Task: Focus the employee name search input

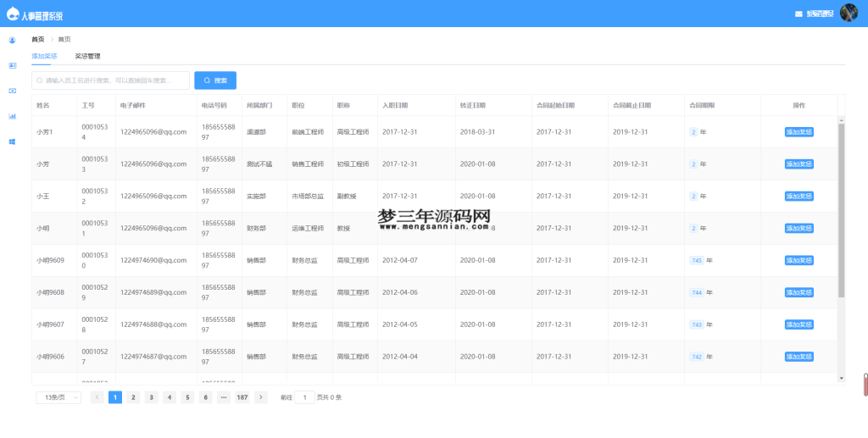Action: (x=111, y=80)
